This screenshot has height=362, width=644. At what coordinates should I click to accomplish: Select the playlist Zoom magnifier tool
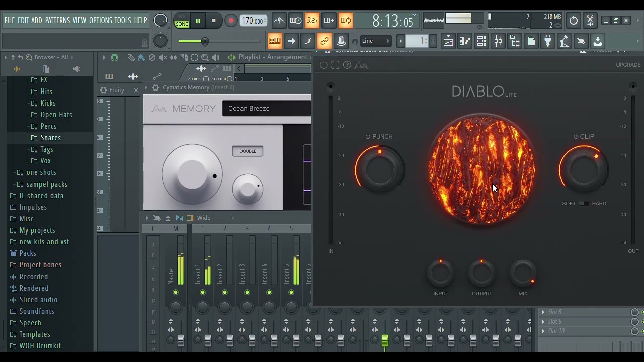click(x=205, y=58)
